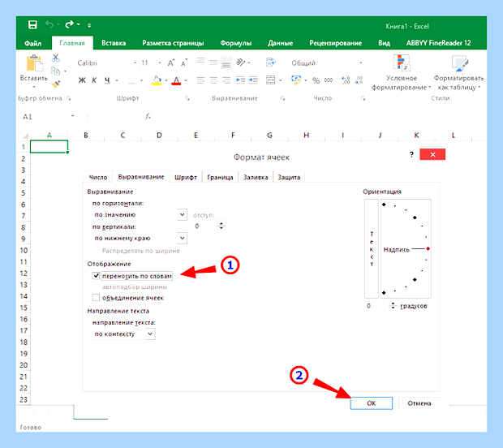Click the Merge and Center icon
503x448 pixels.
270,80
